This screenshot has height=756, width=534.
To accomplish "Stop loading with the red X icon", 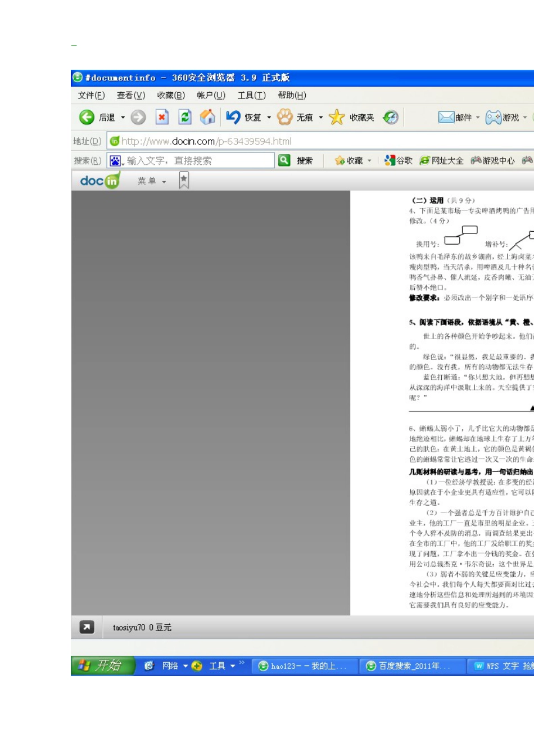I will pyautogui.click(x=162, y=117).
